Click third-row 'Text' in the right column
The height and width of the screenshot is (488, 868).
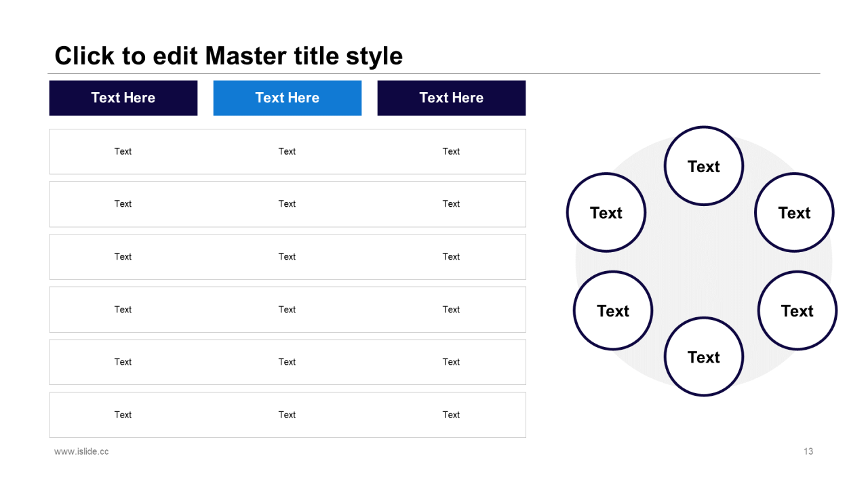(451, 256)
